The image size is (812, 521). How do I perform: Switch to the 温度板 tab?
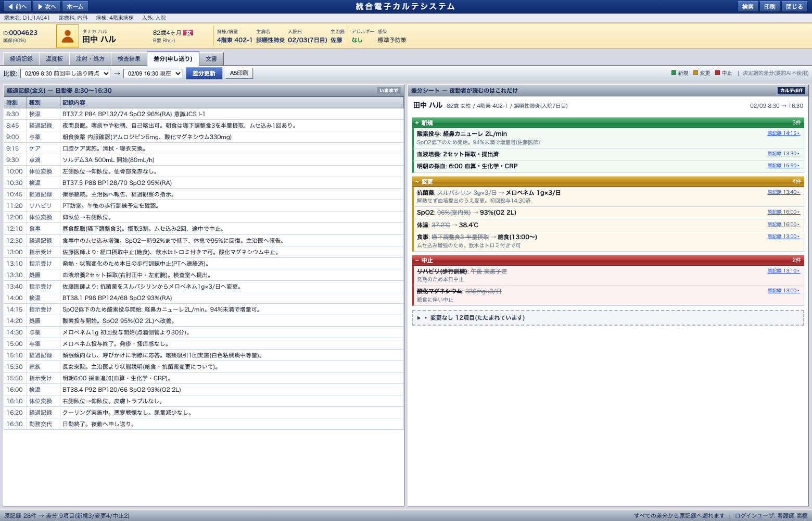pyautogui.click(x=54, y=59)
